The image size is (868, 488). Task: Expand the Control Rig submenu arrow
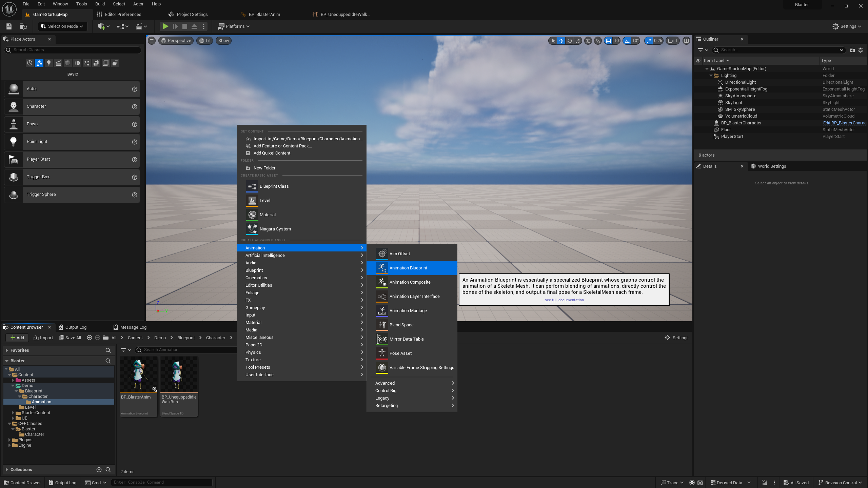[x=453, y=390]
